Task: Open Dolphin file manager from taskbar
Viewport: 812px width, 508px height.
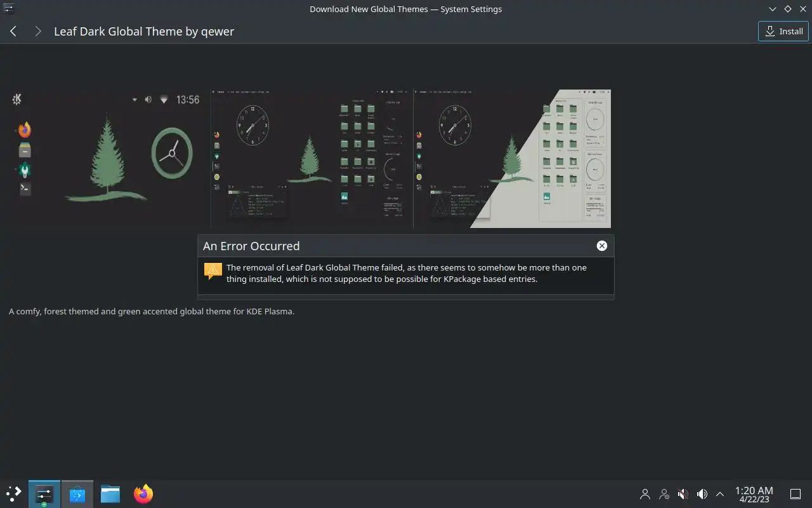Action: click(110, 494)
